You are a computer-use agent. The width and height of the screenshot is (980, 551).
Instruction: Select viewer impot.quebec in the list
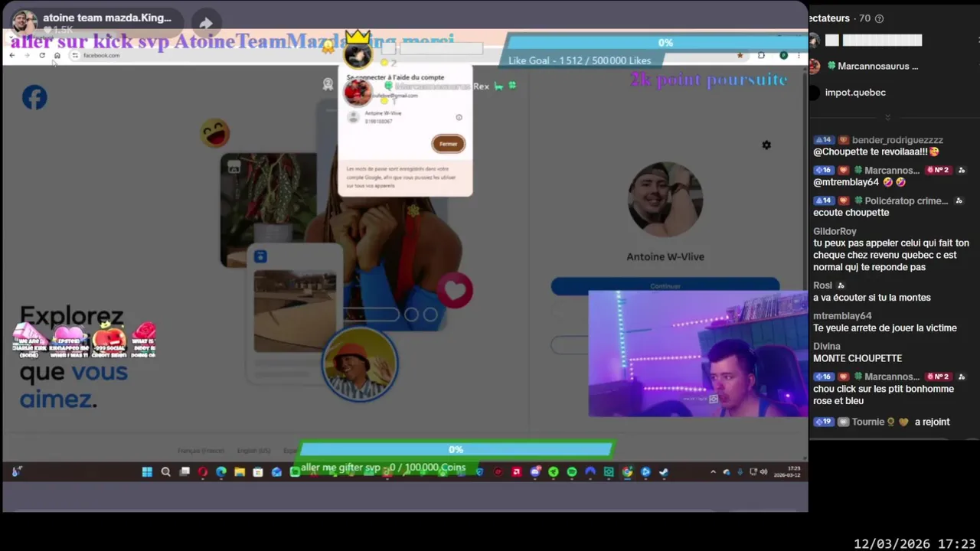pyautogui.click(x=855, y=93)
